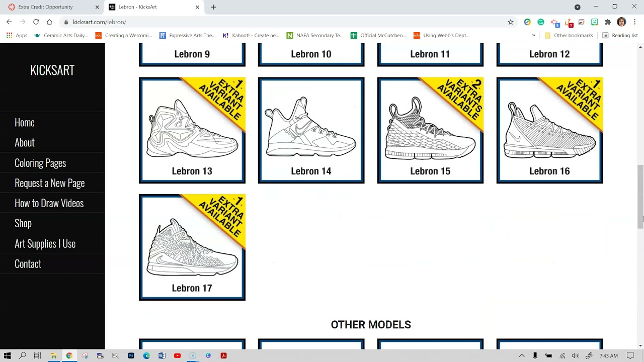Open Chrome three-dot menu
This screenshot has height=362, width=644.
pyautogui.click(x=635, y=22)
